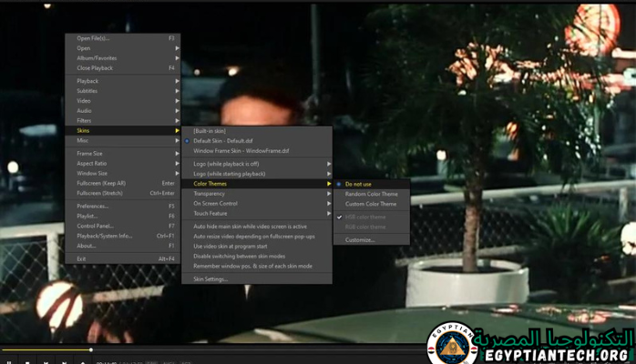Image resolution: width=636 pixels, height=364 pixels.
Task: Select the Random Color Theme option
Action: [x=371, y=194]
